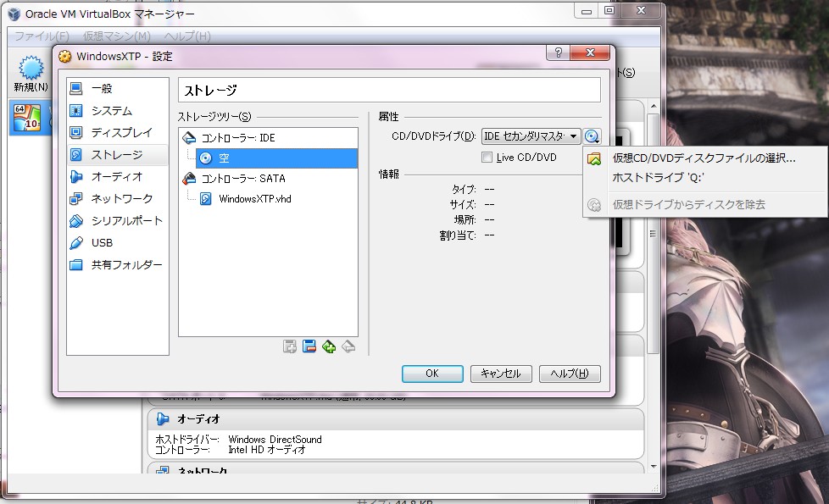Click the question mark help title button
The width and height of the screenshot is (829, 504).
[559, 53]
